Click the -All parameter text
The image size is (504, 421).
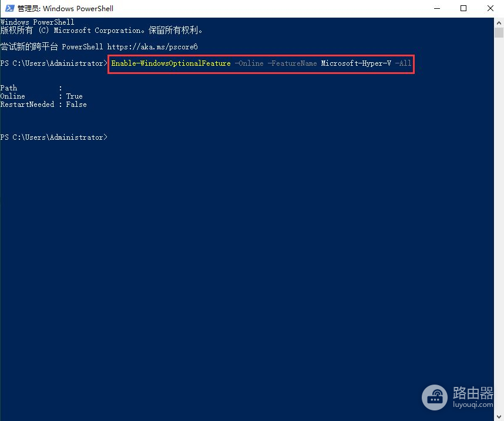pyautogui.click(x=403, y=63)
